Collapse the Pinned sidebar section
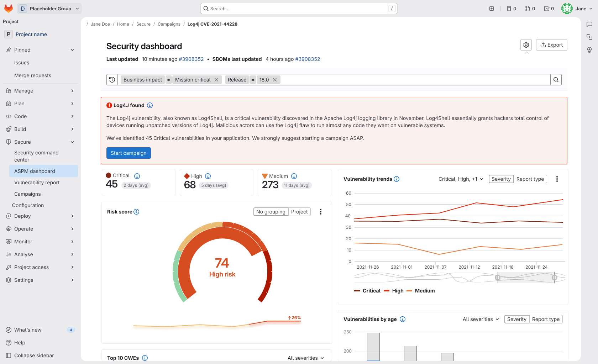This screenshot has width=598, height=364. (x=40, y=50)
